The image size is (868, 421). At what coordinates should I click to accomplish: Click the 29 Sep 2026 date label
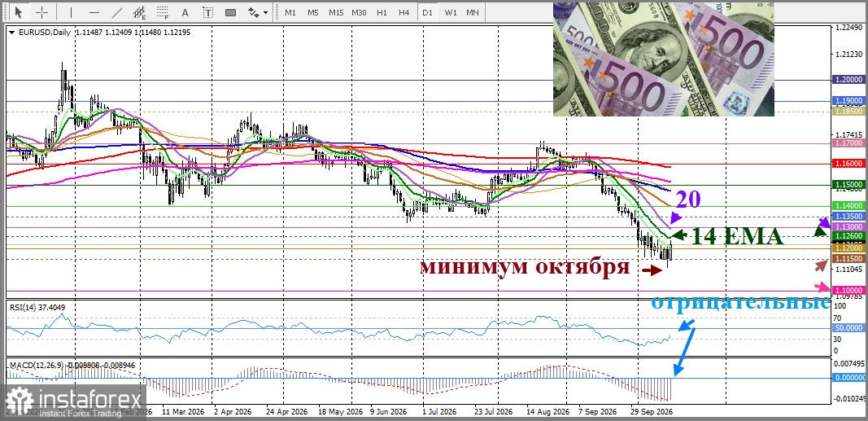pos(652,413)
